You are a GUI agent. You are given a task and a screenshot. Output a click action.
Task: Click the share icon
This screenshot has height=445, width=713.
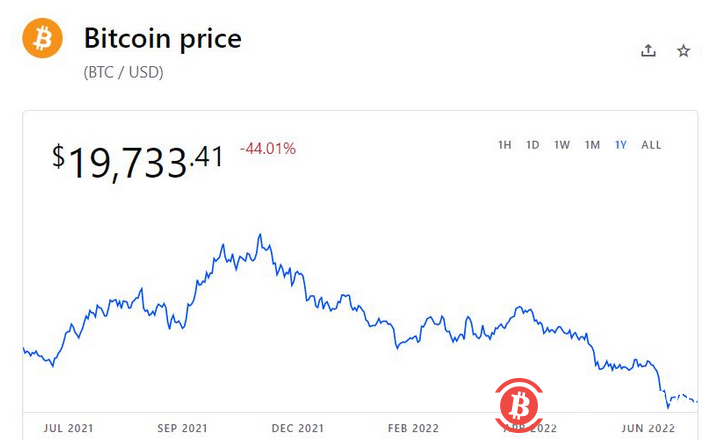648,51
